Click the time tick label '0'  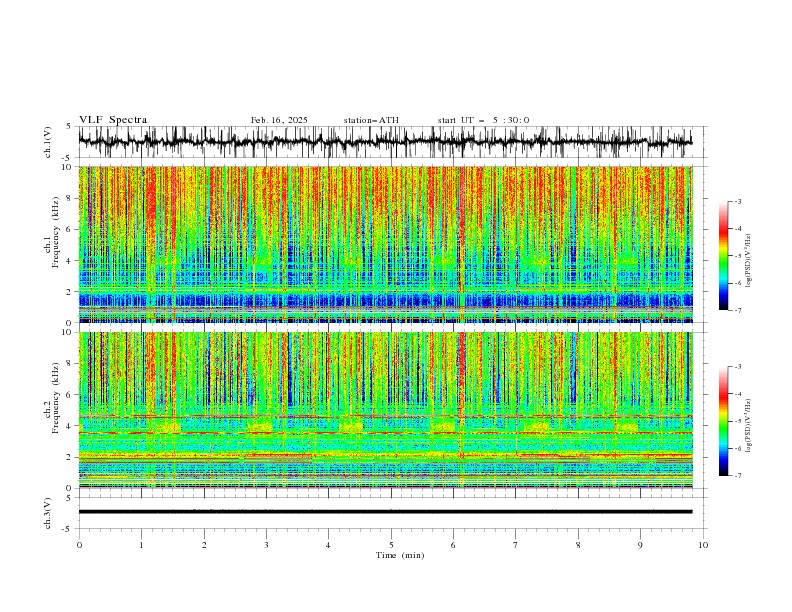(x=79, y=545)
